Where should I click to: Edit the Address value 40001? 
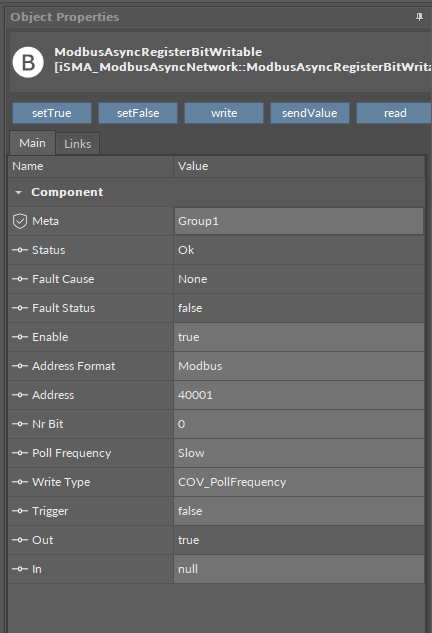click(x=299, y=395)
